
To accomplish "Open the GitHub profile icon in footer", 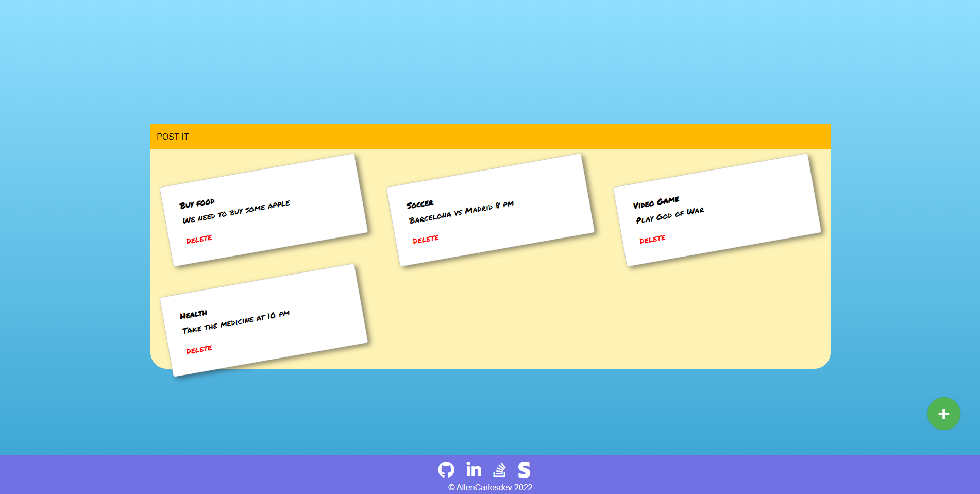I will (446, 470).
